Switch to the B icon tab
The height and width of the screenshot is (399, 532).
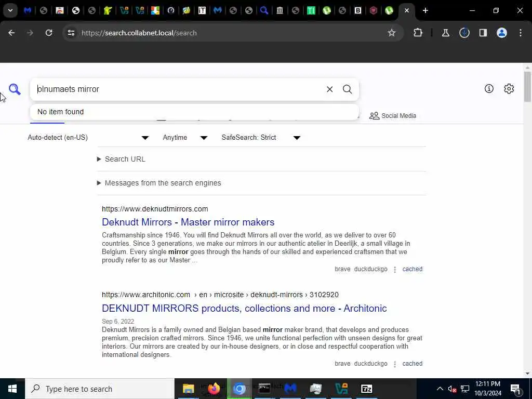[x=357, y=10]
